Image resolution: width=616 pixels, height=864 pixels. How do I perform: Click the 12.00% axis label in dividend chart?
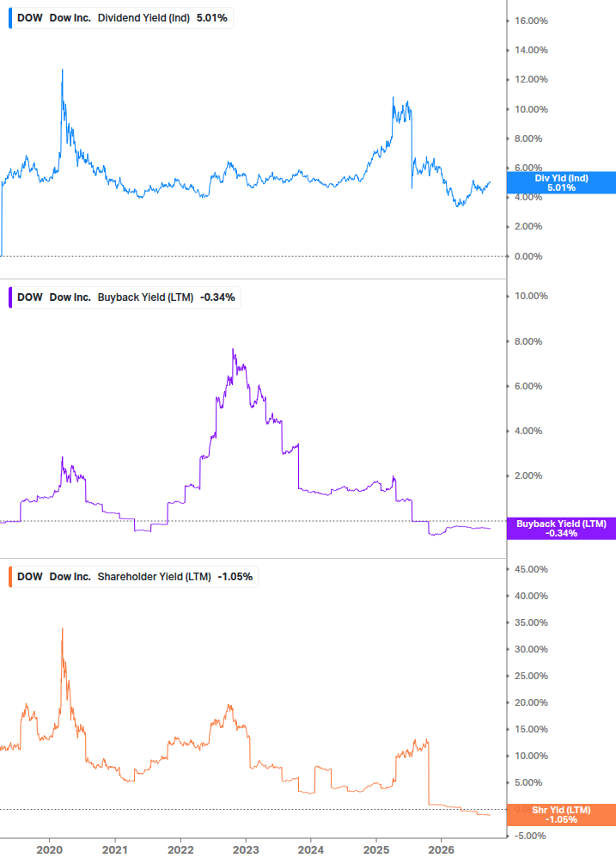click(x=531, y=79)
